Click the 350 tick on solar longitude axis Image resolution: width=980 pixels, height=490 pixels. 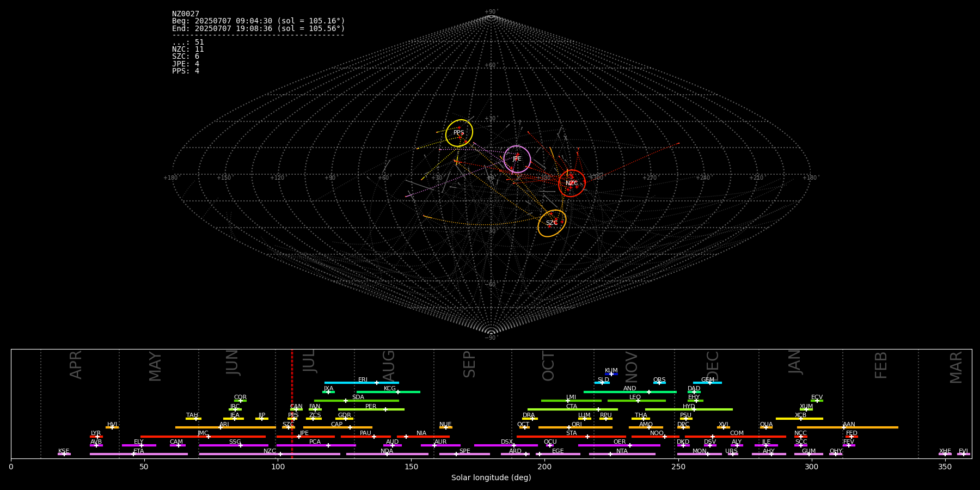click(x=945, y=467)
